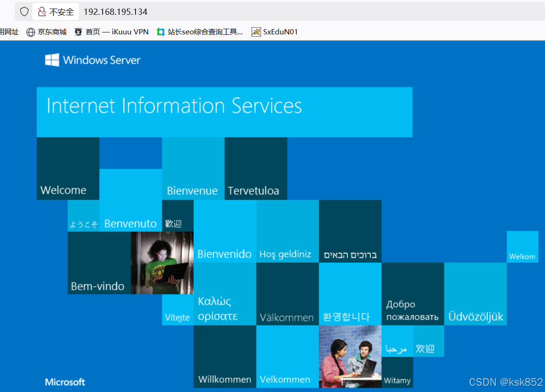Click the shield tracking protection icon
The width and height of the screenshot is (545, 392).
click(24, 11)
